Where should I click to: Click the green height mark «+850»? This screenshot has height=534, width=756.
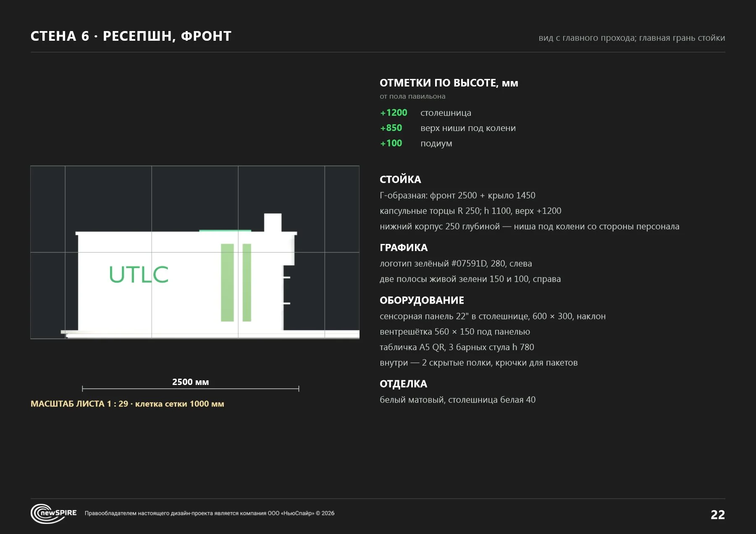coord(391,128)
